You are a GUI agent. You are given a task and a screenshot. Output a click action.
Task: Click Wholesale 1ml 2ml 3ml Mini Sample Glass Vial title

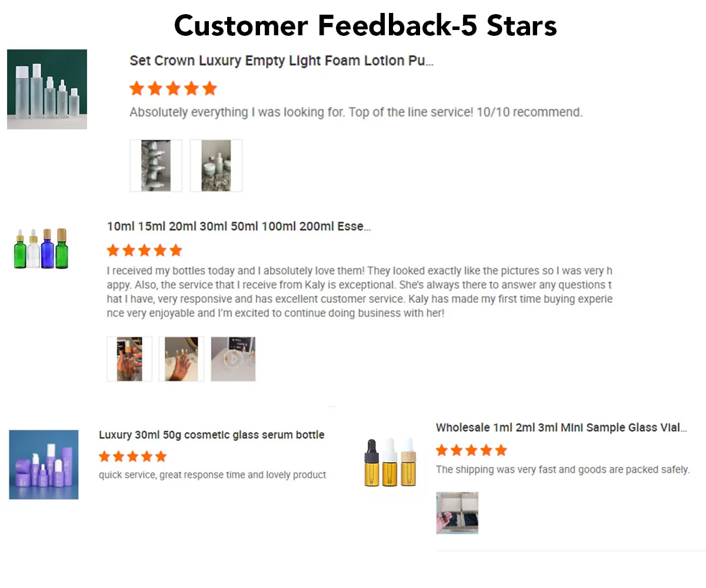561,427
